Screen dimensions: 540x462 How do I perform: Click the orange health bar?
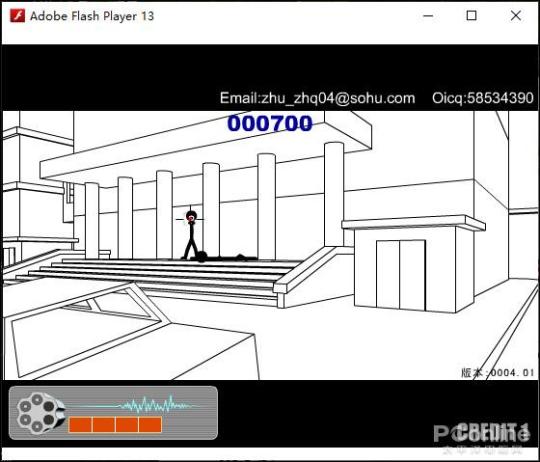point(115,424)
